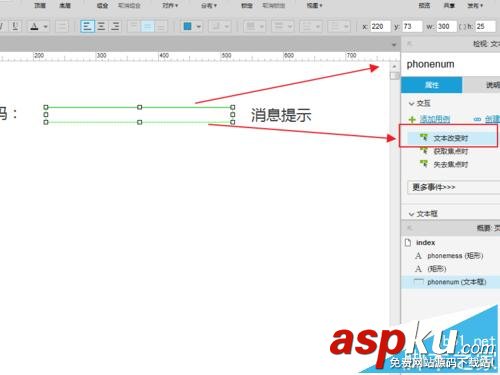Open the line width dropdown

pos(282,26)
